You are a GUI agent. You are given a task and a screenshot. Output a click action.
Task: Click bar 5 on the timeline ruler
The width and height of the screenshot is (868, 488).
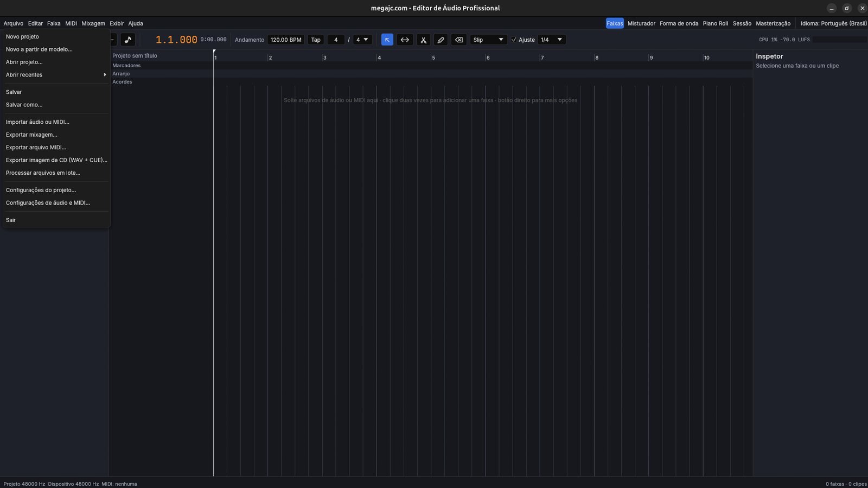point(433,58)
